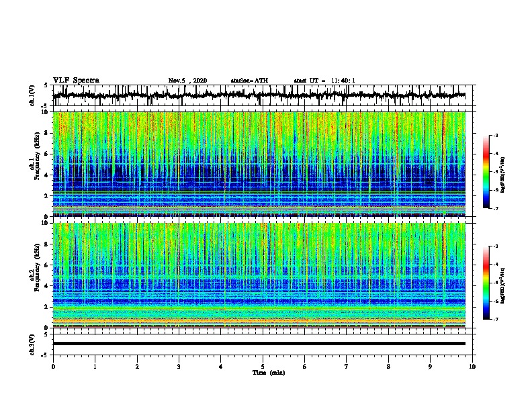Click the ch.1 spectrogram color scale bar
The image size is (532, 411).
click(x=486, y=172)
